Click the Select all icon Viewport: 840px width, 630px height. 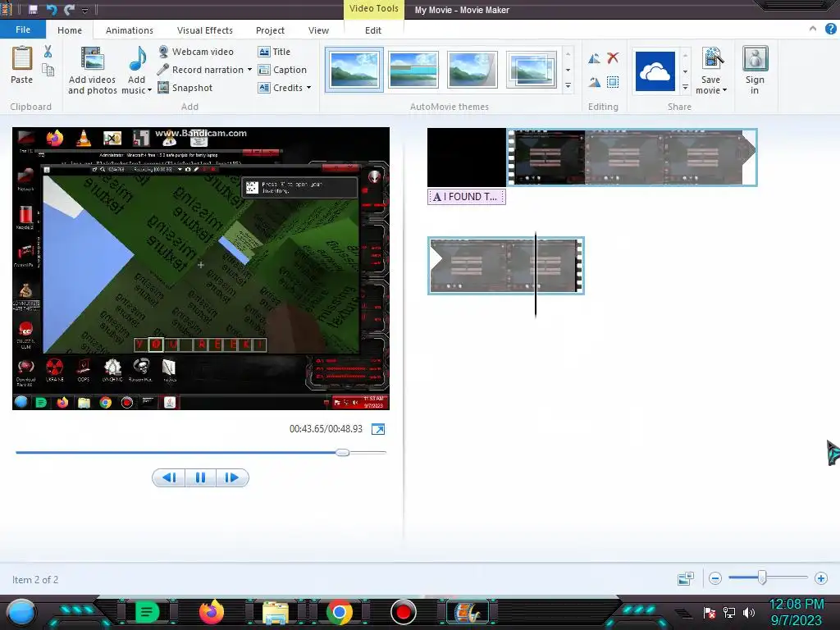click(613, 82)
